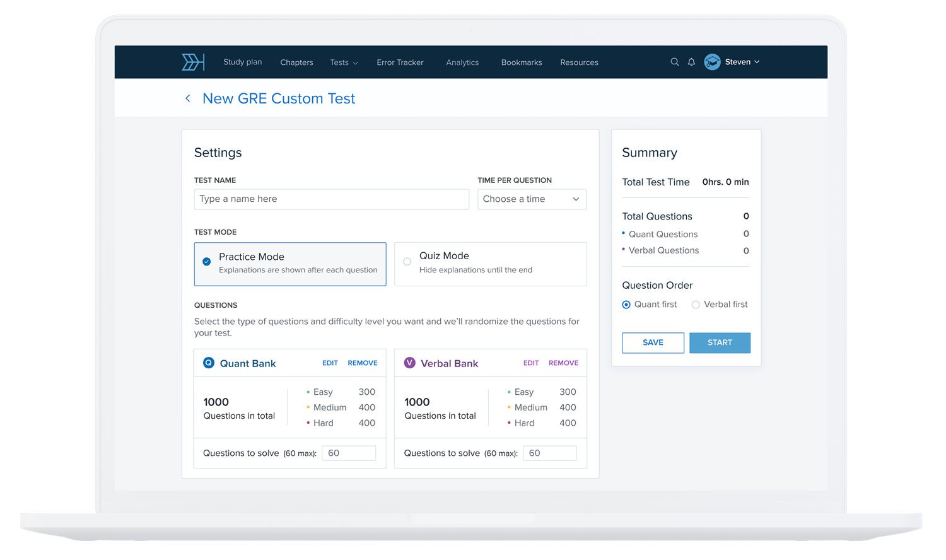Viewport: 946px width, 560px height.
Task: Open notifications bell icon
Action: point(691,62)
